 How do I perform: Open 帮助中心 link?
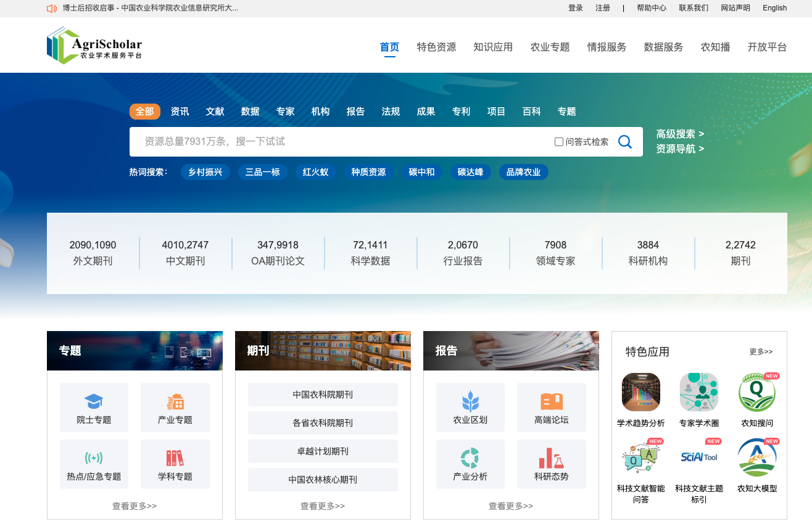point(652,8)
